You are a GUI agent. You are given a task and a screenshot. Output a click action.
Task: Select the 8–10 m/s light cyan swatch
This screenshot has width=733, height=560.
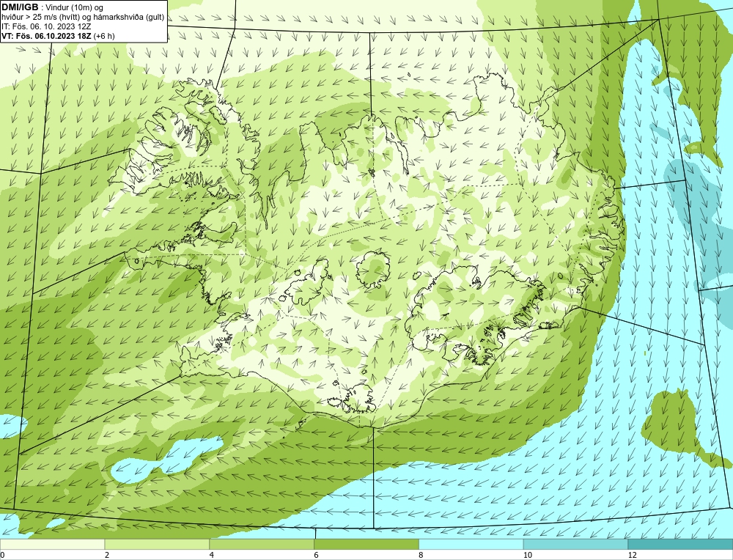pyautogui.click(x=471, y=545)
